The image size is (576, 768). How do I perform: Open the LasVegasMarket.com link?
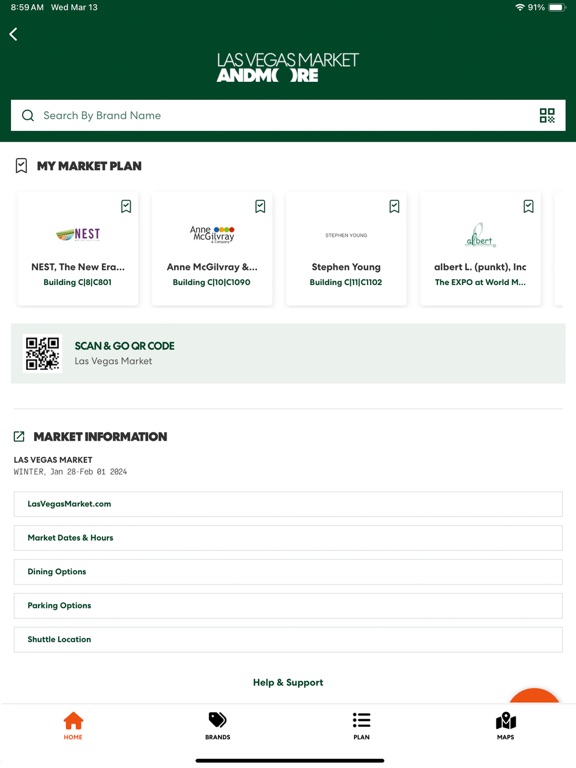288,504
